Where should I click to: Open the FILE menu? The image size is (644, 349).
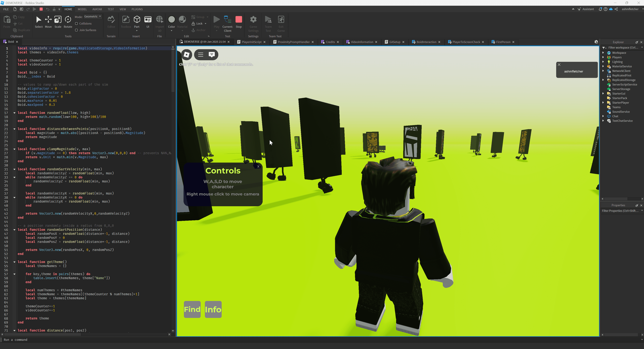[6, 9]
